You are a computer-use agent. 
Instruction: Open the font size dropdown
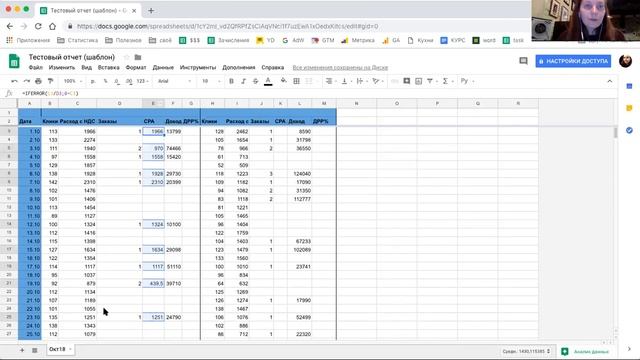[211, 81]
